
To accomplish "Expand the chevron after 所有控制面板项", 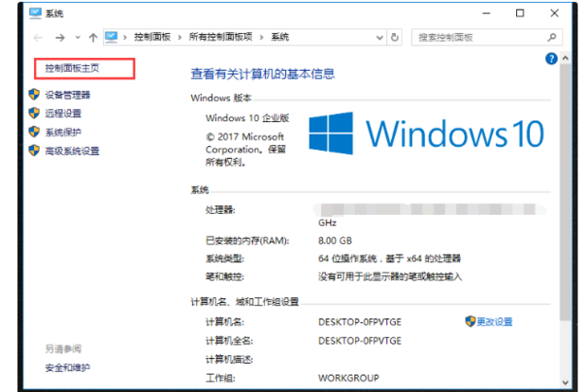I will (x=261, y=38).
